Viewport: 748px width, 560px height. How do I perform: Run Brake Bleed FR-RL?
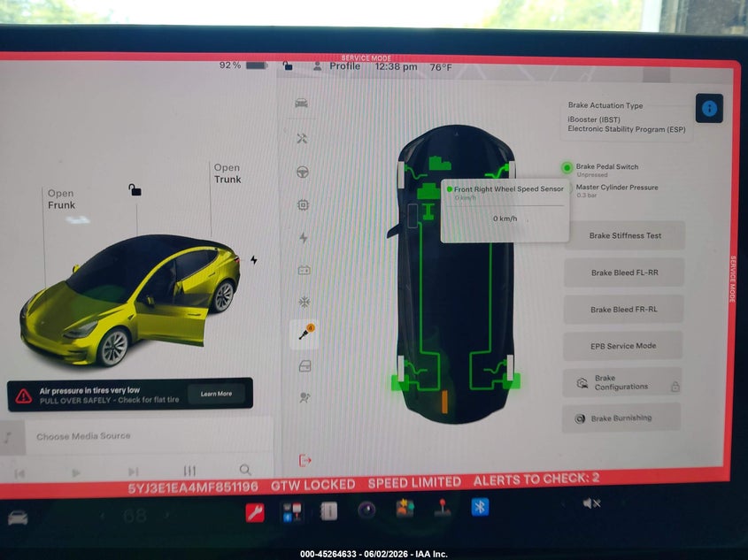click(x=623, y=310)
